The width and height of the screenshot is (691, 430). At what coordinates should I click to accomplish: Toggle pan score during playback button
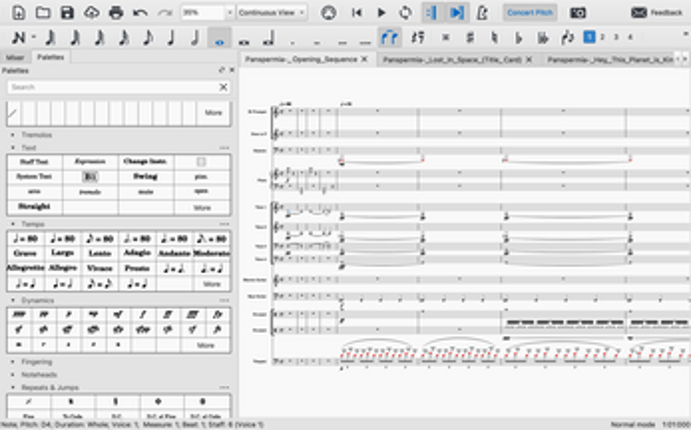pyautogui.click(x=457, y=12)
